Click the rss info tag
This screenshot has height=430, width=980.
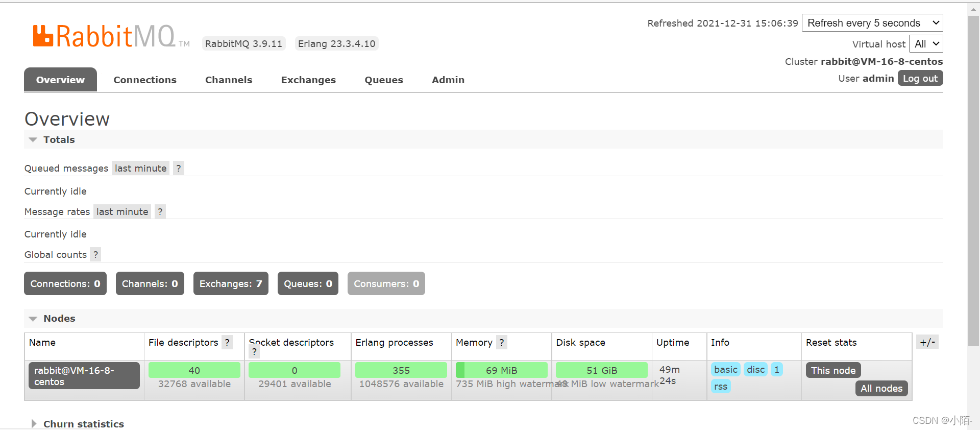click(721, 386)
